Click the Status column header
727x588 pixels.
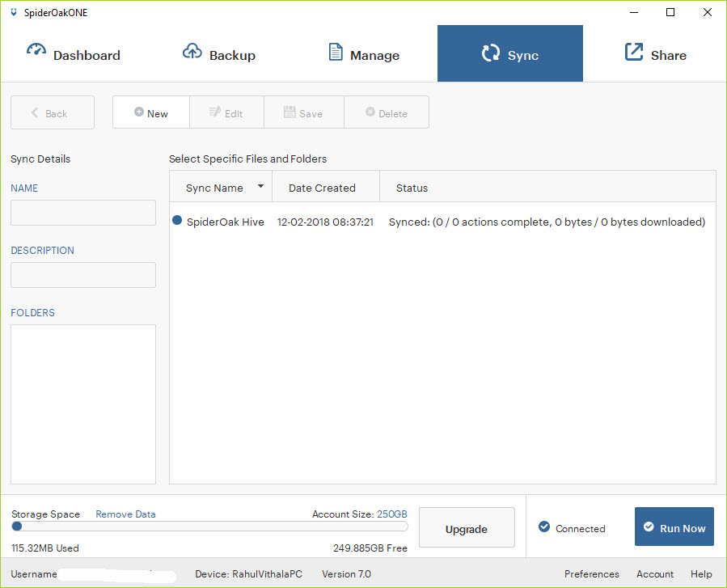pyautogui.click(x=547, y=187)
